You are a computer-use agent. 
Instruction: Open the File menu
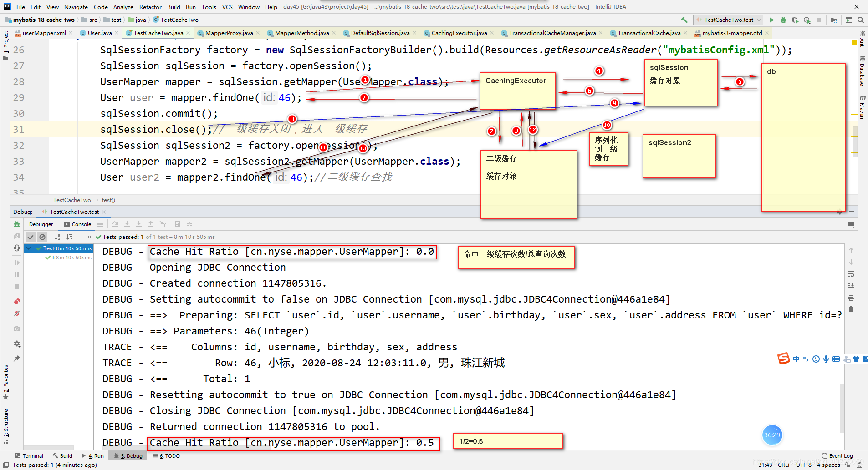click(x=20, y=7)
